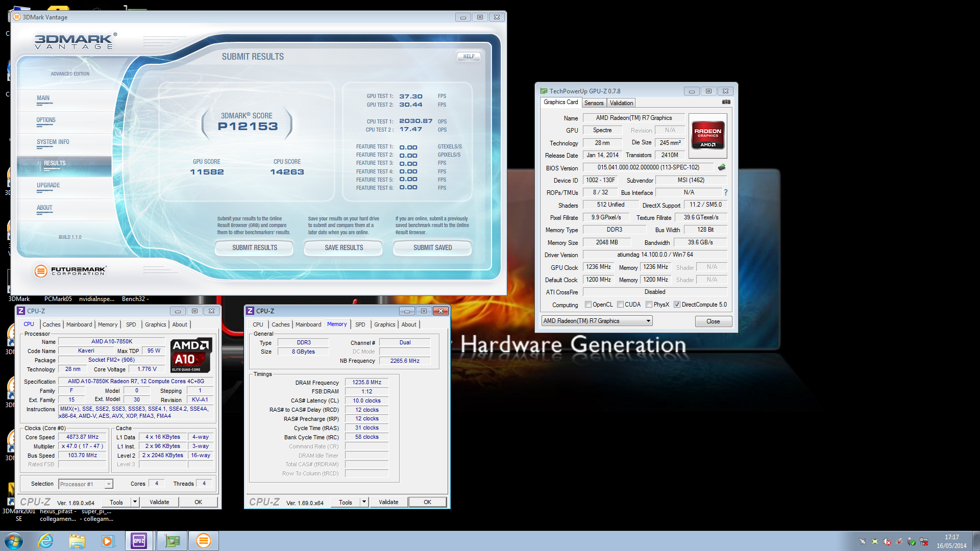Click Tools button in left CPU-Z window

point(116,502)
